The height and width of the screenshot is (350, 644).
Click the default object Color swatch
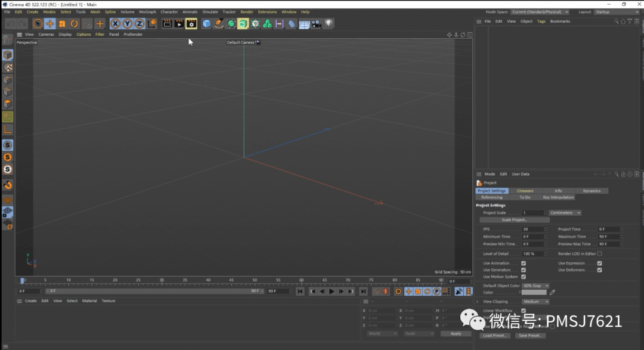pyautogui.click(x=534, y=293)
